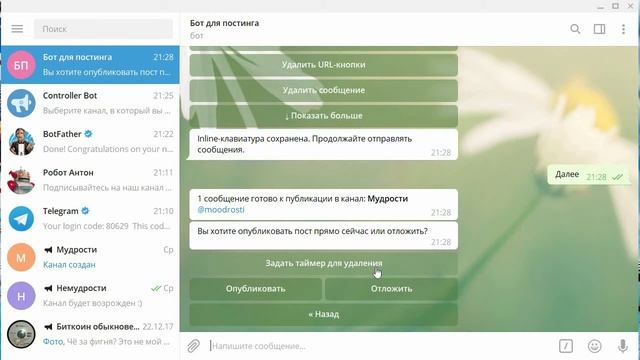Viewport: 640px width, 360px height.
Task: Open the Бот для постинга avatar chat
Action: pos(21,64)
